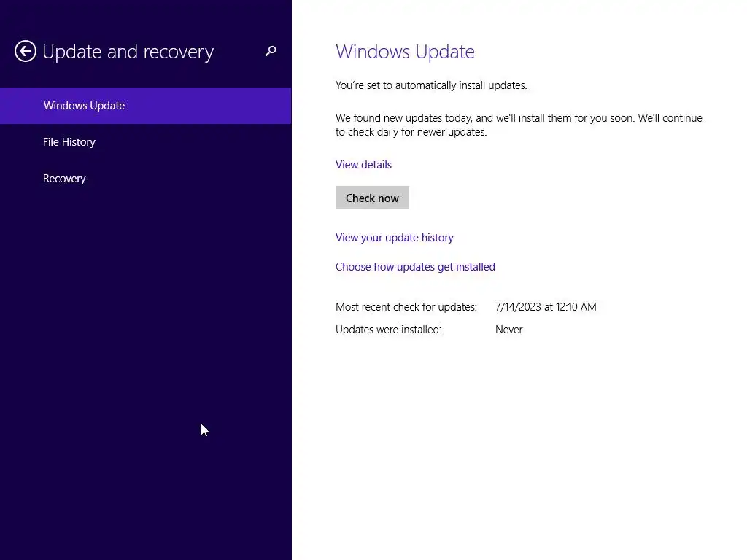Click the 'We found new updates today' paragraph
Image resolution: width=747 pixels, height=560 pixels.
click(x=519, y=125)
